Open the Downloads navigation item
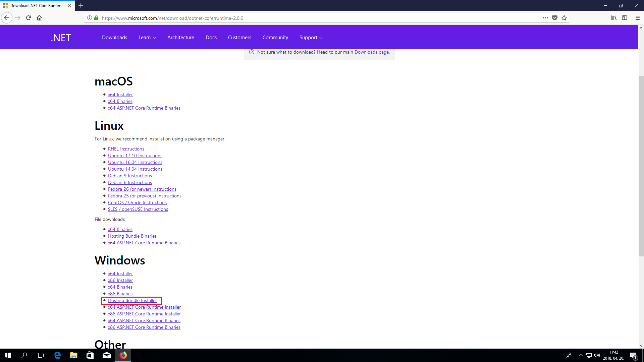 [x=114, y=38]
